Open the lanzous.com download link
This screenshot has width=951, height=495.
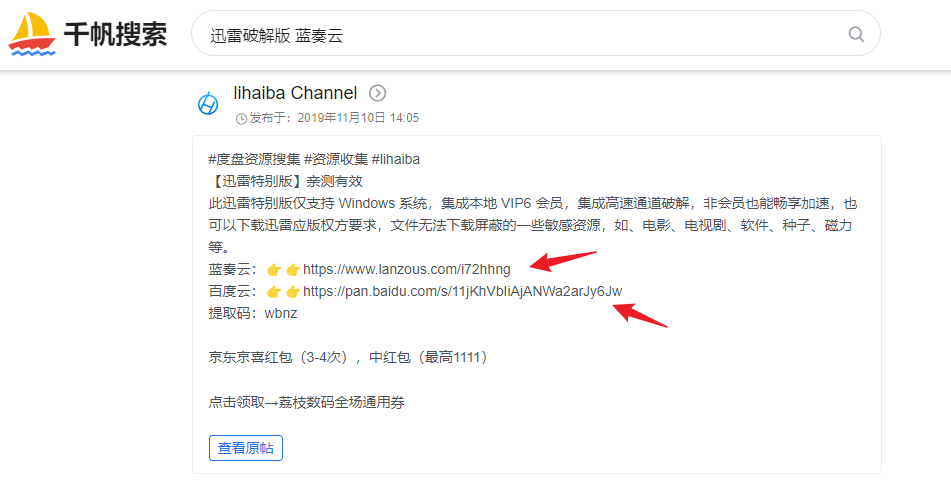pyautogui.click(x=406, y=269)
